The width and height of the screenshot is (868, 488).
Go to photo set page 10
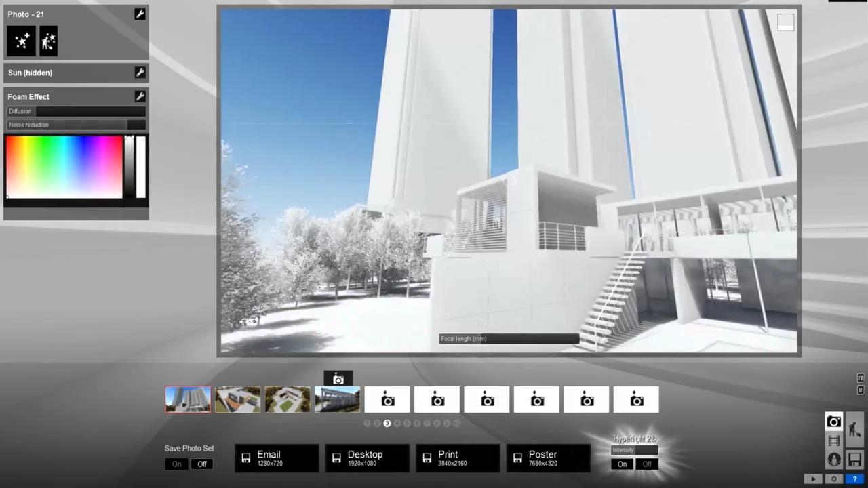click(456, 423)
